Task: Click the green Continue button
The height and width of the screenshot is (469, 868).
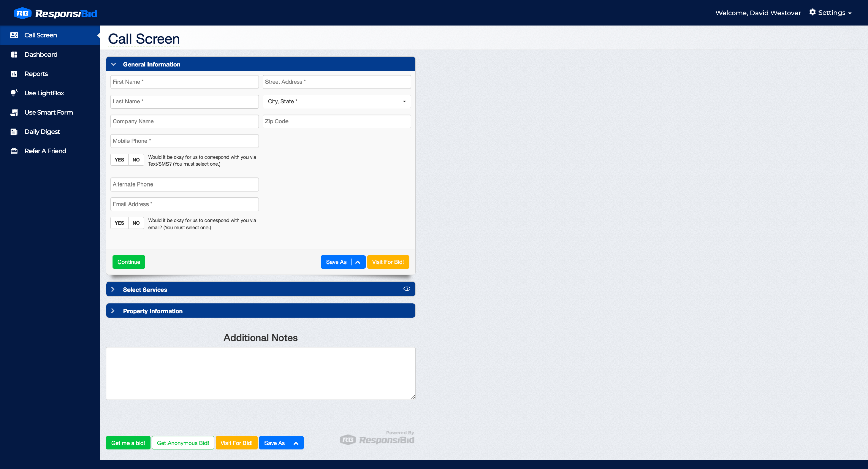Action: click(129, 262)
